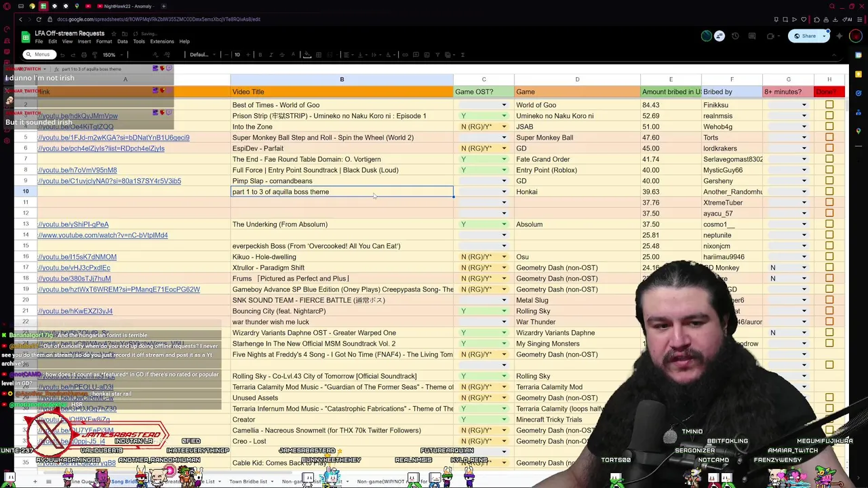Open version history clock icon

[x=735, y=36]
